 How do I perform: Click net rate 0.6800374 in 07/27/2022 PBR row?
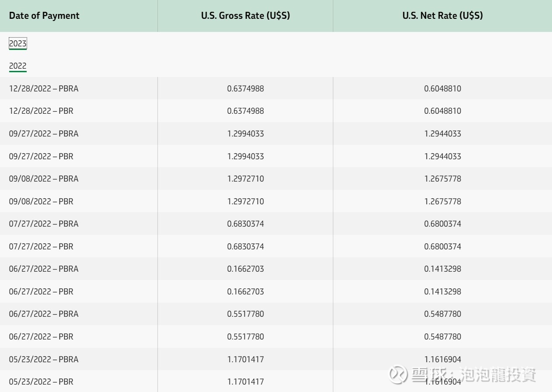442,247
